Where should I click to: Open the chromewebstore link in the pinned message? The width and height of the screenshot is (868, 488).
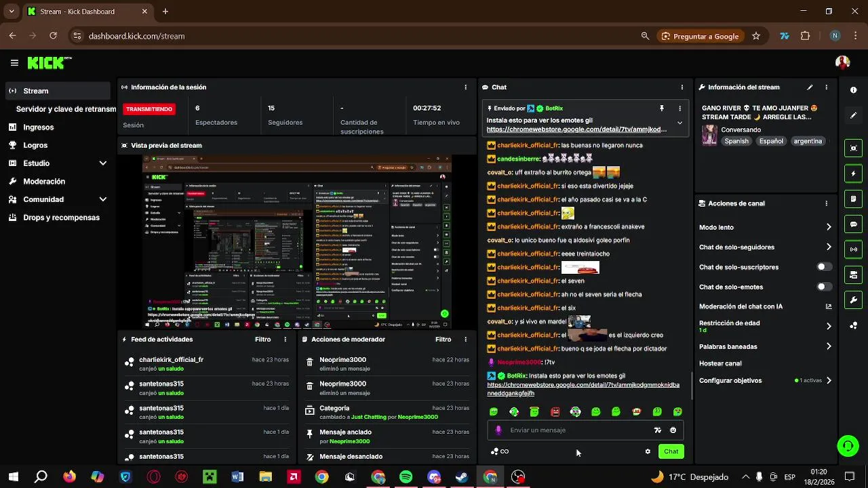point(577,129)
